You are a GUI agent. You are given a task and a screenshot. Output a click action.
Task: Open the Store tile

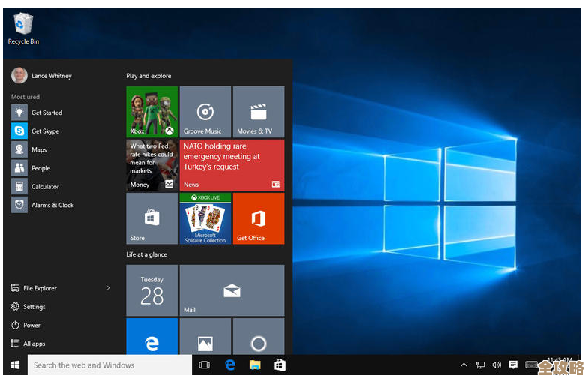click(x=151, y=219)
